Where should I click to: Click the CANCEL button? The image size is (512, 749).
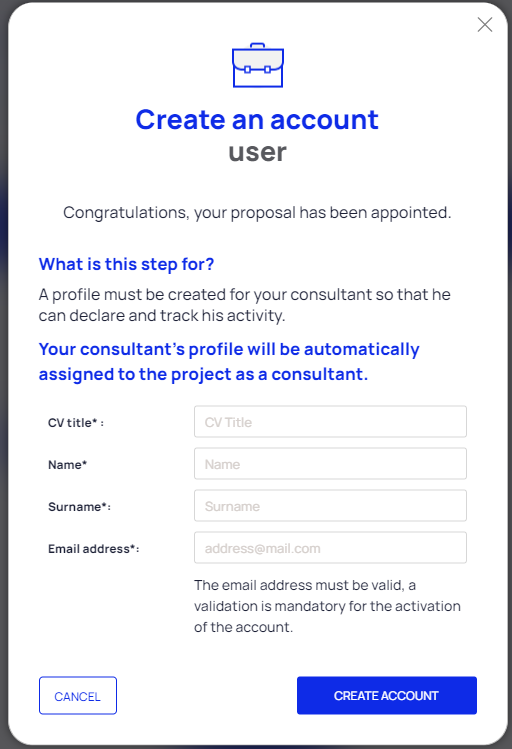coord(78,696)
